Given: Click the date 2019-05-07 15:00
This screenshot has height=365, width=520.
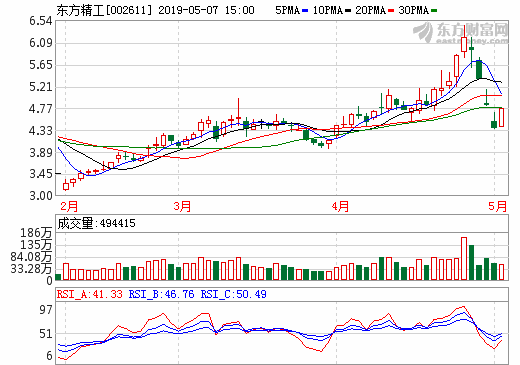Looking at the screenshot, I should [206, 10].
